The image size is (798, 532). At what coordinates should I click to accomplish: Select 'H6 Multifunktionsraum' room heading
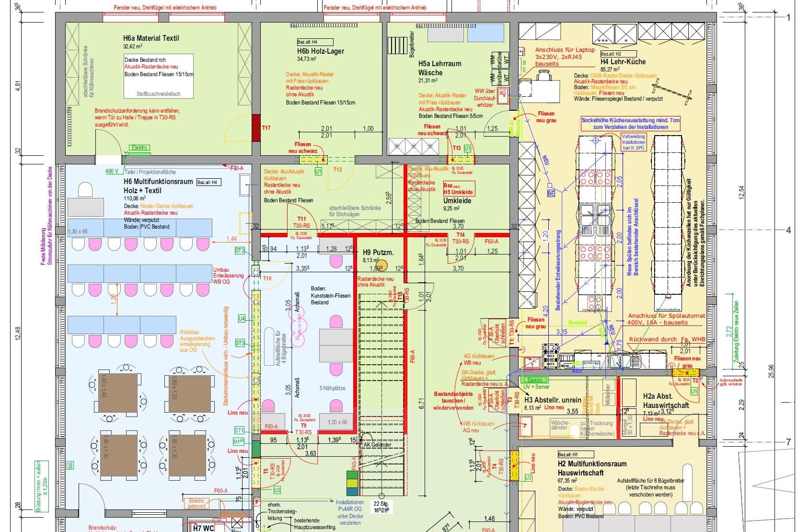click(x=158, y=182)
